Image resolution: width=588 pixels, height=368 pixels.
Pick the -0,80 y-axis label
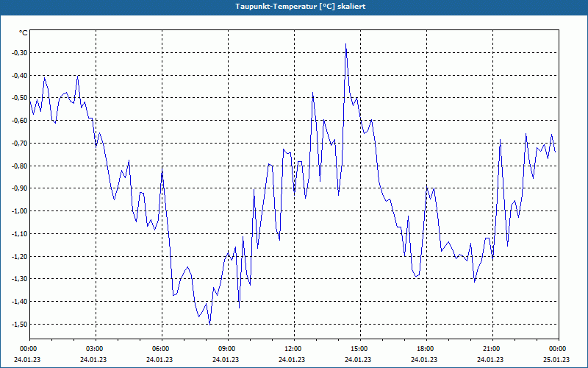click(20, 166)
